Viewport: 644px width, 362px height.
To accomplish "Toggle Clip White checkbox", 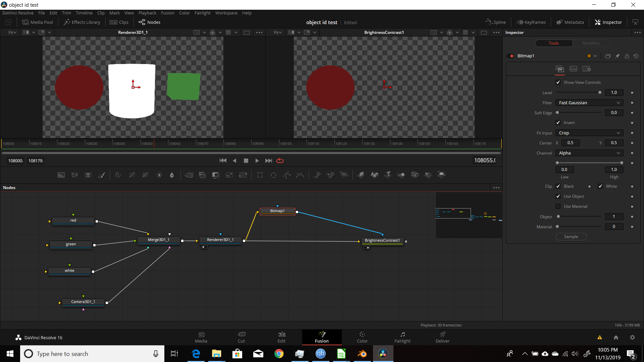I will (x=600, y=186).
